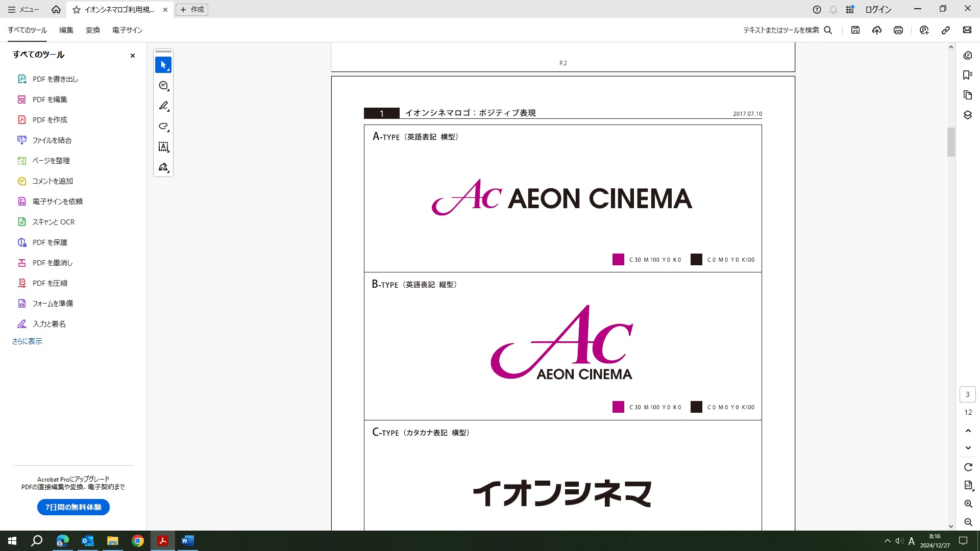980x551 pixels.
Task: Open the page display settings icon
Action: [x=968, y=485]
